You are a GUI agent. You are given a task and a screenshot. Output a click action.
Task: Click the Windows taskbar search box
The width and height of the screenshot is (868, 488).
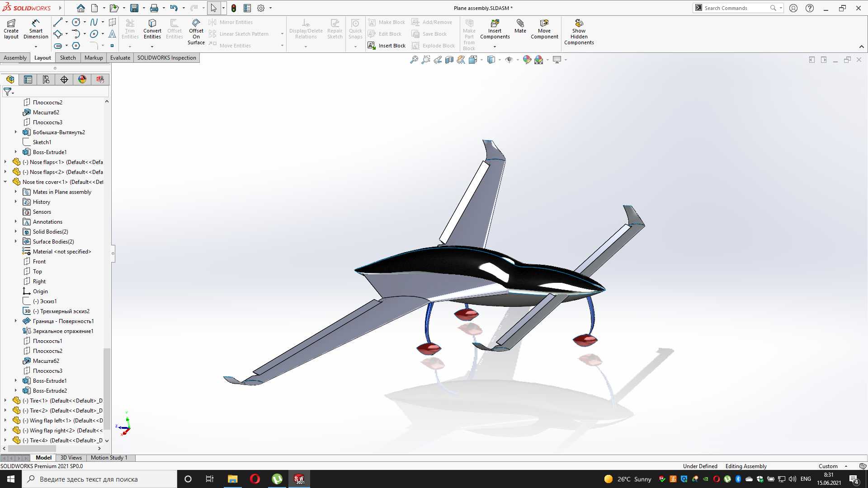tap(99, 479)
